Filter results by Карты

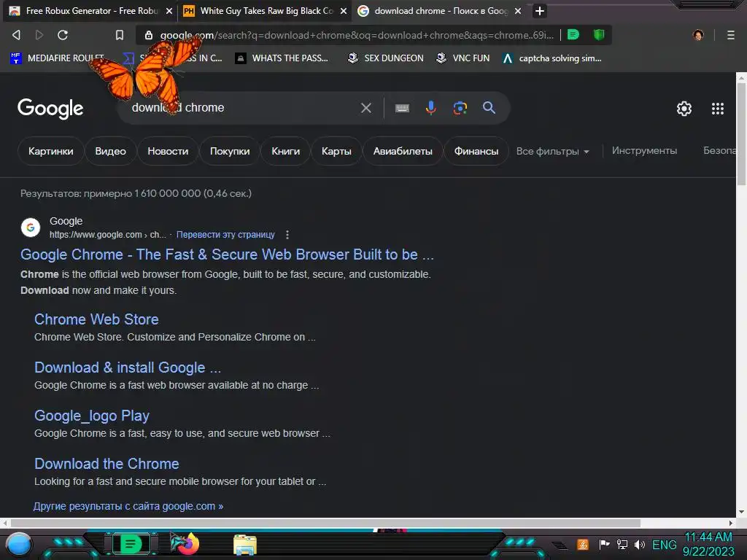tap(336, 151)
